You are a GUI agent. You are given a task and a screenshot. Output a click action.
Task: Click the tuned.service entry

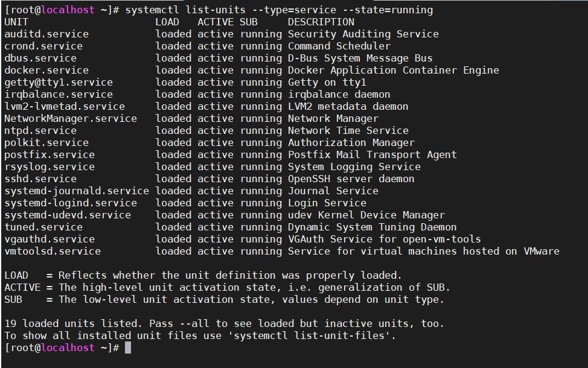[x=43, y=227]
